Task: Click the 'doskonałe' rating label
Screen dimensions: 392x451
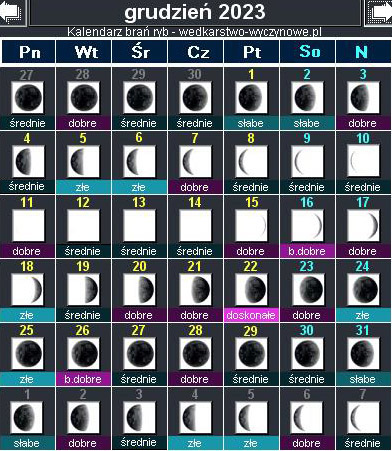Action: click(x=251, y=315)
